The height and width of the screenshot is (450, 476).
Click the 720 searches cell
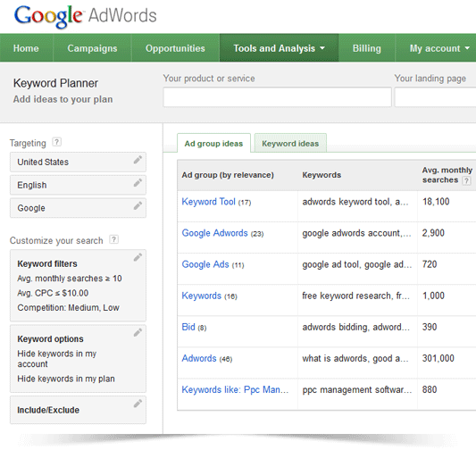447,269
